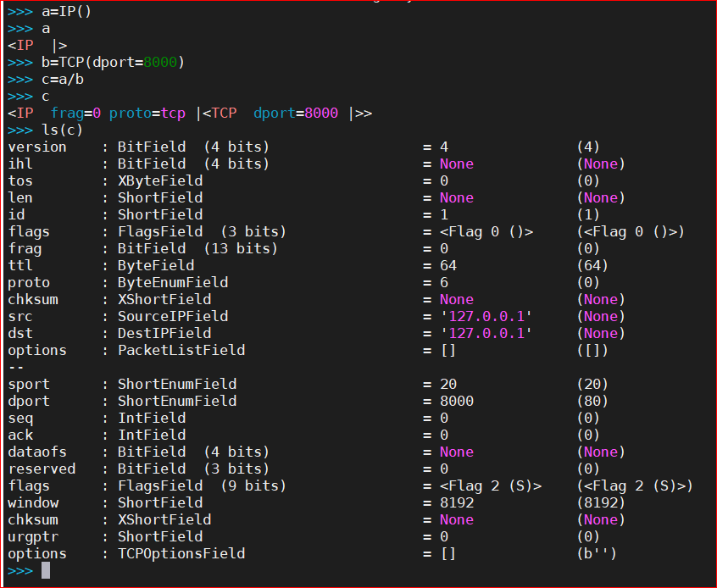This screenshot has width=717, height=588.
Task: Click the command text 'a=IP()'
Action: pyautogui.click(x=67, y=11)
